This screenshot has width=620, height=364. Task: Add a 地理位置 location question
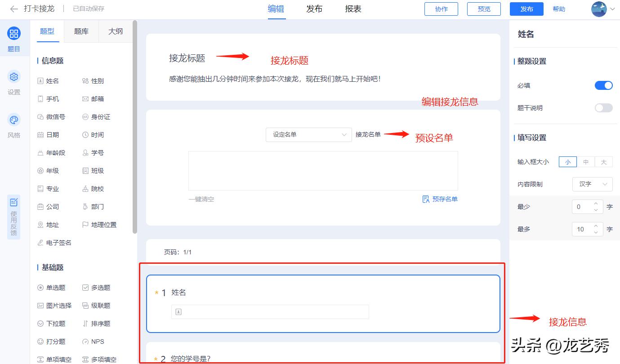click(99, 225)
